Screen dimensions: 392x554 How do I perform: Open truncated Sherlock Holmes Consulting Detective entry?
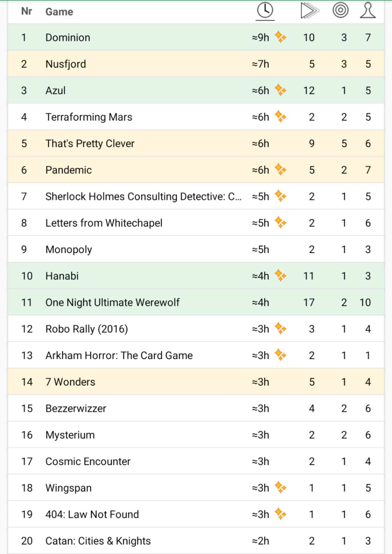pyautogui.click(x=196, y=196)
